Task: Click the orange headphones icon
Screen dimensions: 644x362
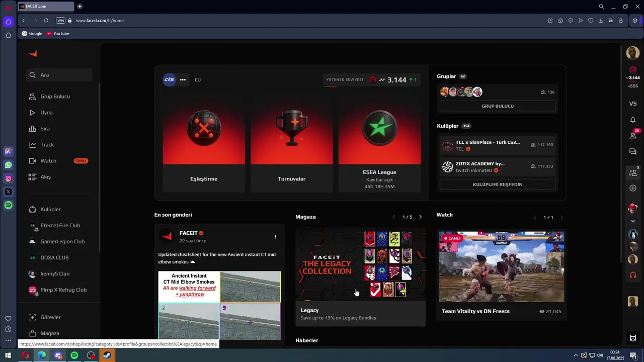Action: coord(633,275)
